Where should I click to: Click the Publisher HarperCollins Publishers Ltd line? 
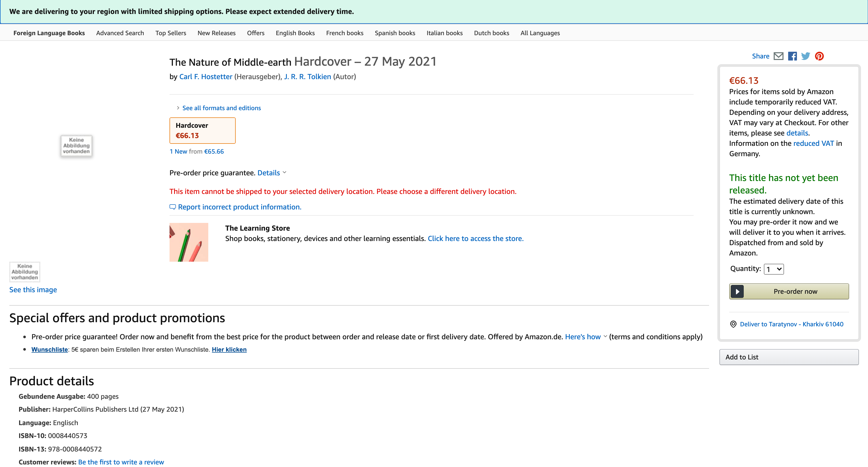(101, 409)
